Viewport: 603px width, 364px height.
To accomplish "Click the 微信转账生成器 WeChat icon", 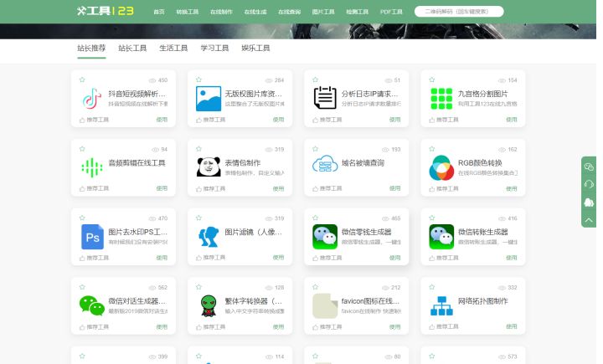I will [441, 237].
